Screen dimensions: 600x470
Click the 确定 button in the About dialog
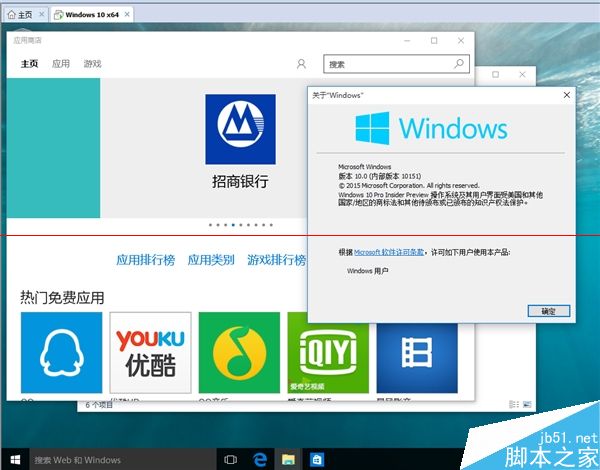(x=548, y=311)
